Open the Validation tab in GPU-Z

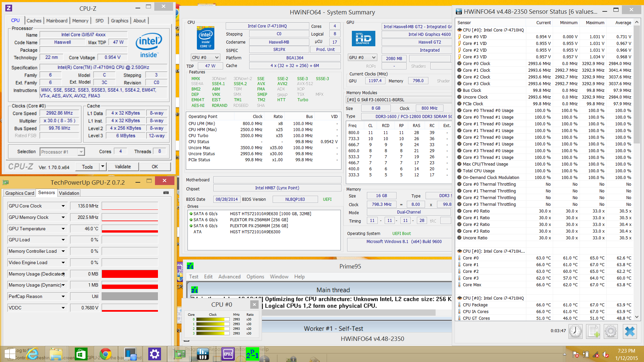click(x=69, y=193)
